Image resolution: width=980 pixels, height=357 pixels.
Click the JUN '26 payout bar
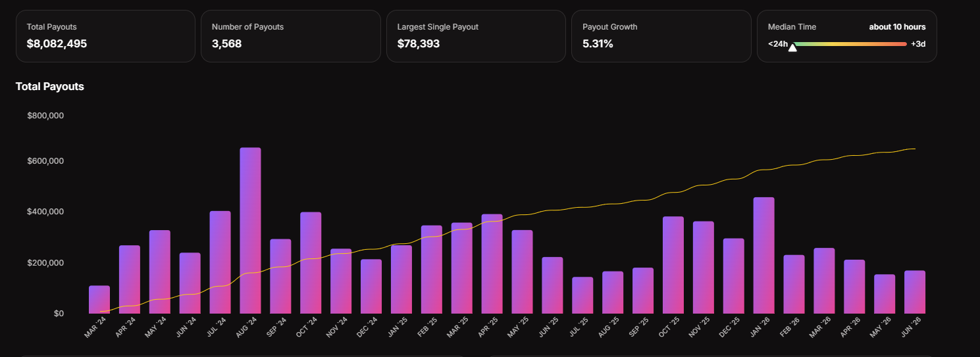click(915, 292)
